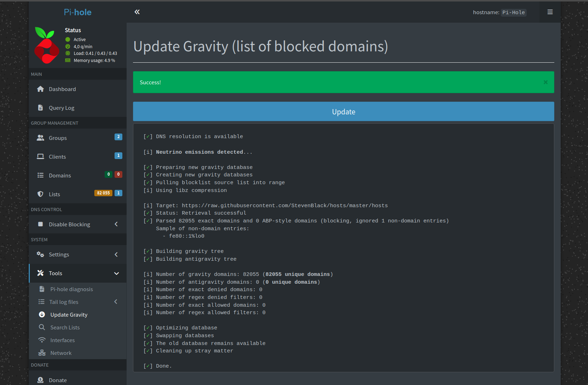
Task: Click the Clients laptop icon
Action: (40, 157)
